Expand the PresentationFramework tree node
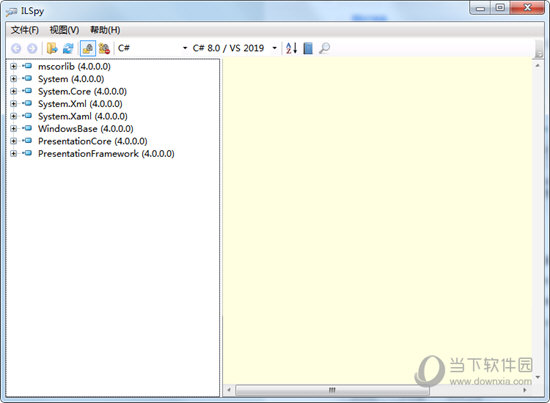The height and width of the screenshot is (403, 550). point(13,153)
